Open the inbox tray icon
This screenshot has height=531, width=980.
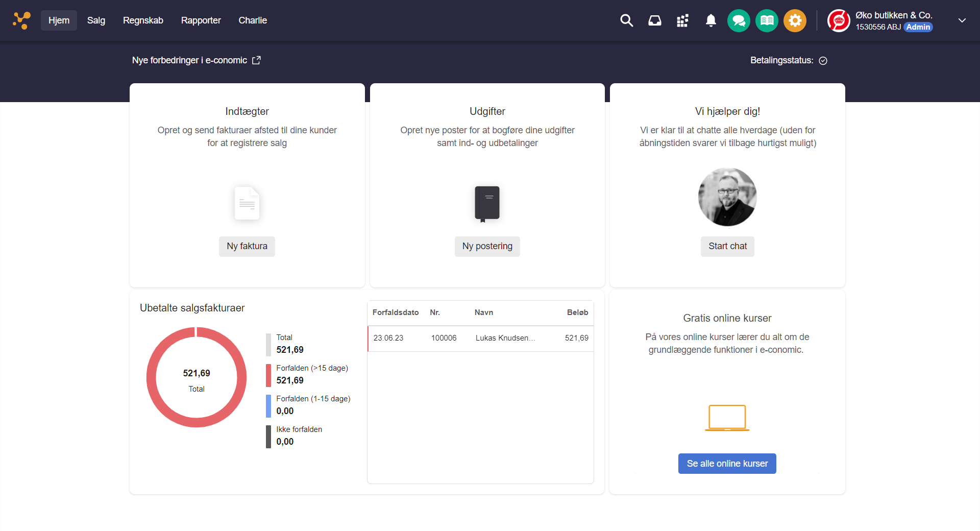[x=654, y=20]
